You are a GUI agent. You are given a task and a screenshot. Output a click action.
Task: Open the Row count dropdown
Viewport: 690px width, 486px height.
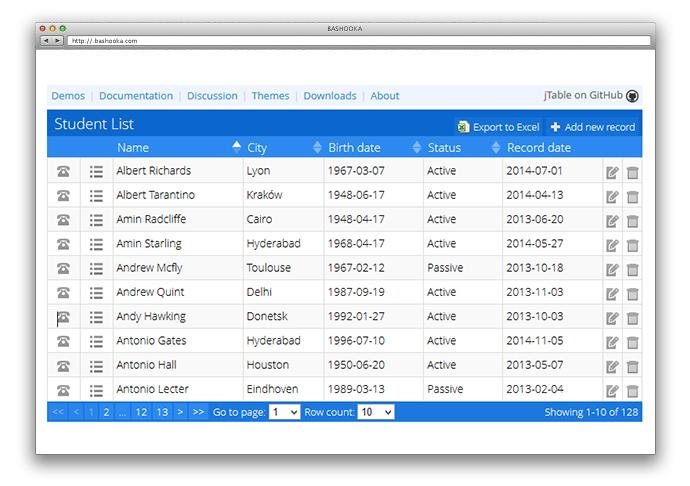pyautogui.click(x=375, y=412)
